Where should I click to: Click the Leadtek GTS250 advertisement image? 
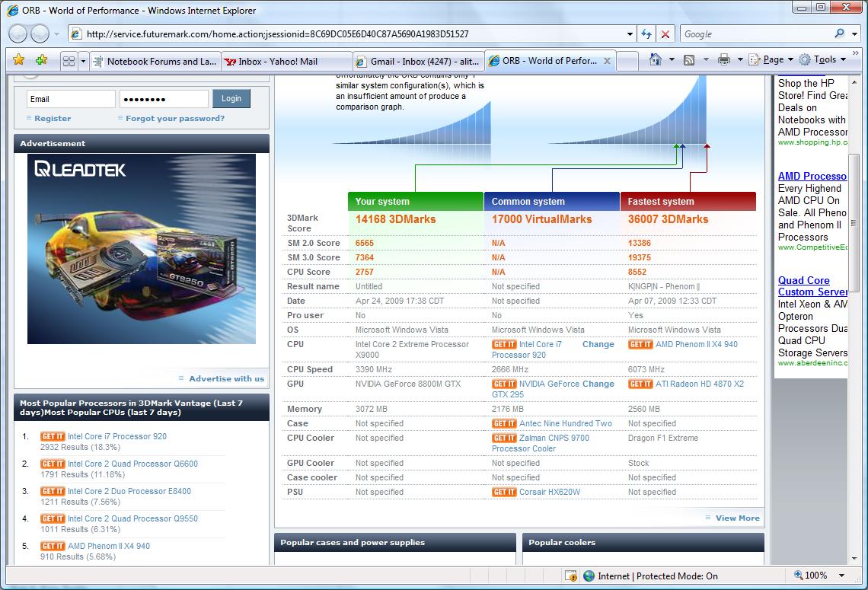[x=142, y=249]
